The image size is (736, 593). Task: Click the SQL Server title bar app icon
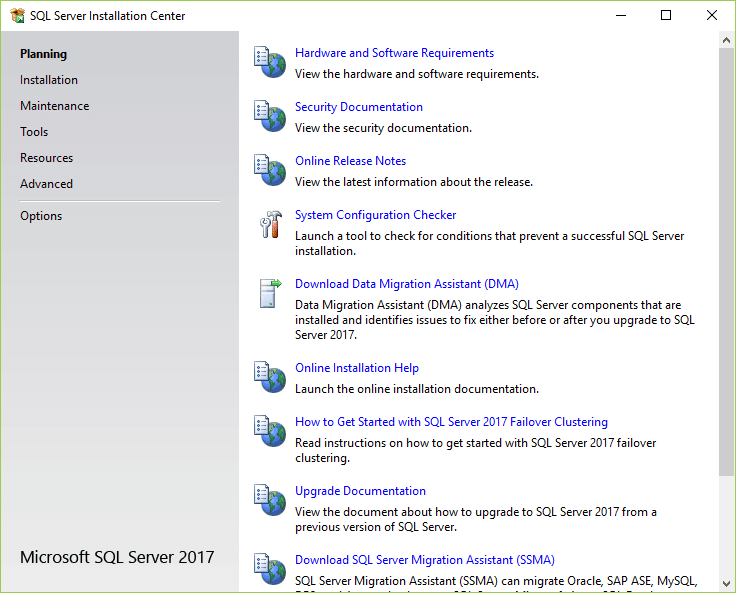click(x=17, y=16)
